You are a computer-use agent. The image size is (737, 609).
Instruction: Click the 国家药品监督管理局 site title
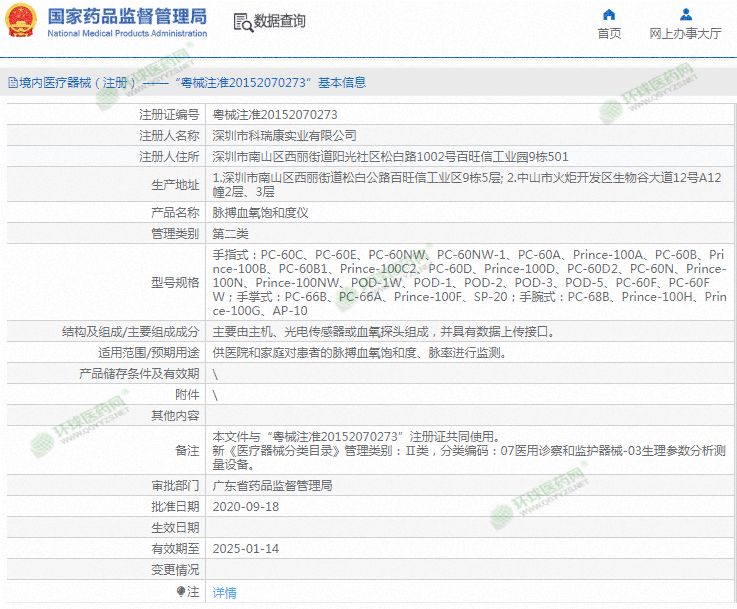[x=127, y=15]
